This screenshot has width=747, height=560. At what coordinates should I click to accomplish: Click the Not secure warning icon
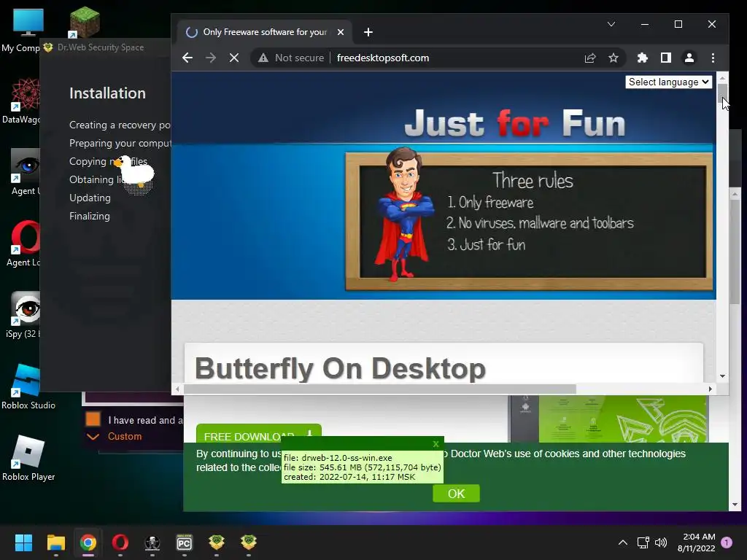point(263,58)
